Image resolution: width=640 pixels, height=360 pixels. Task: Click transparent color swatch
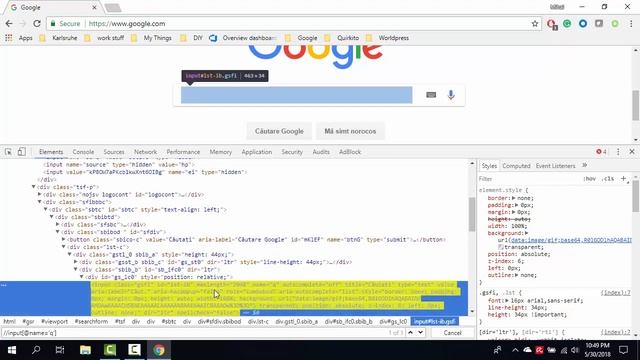click(x=500, y=247)
